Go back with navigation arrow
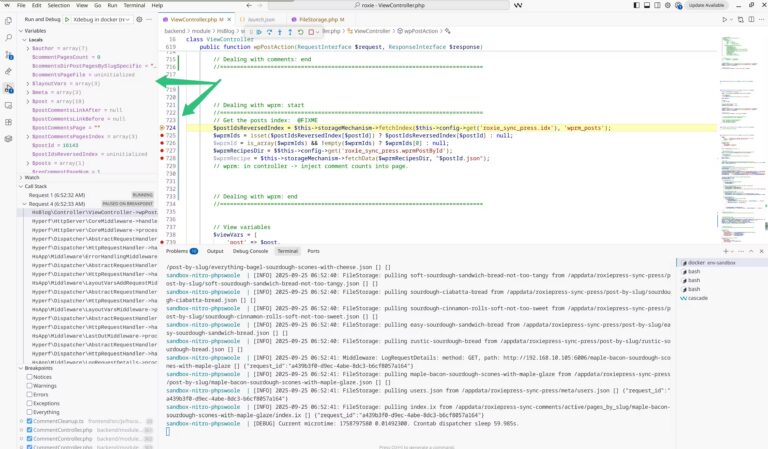This screenshot has height=449, width=768. click(249, 5)
